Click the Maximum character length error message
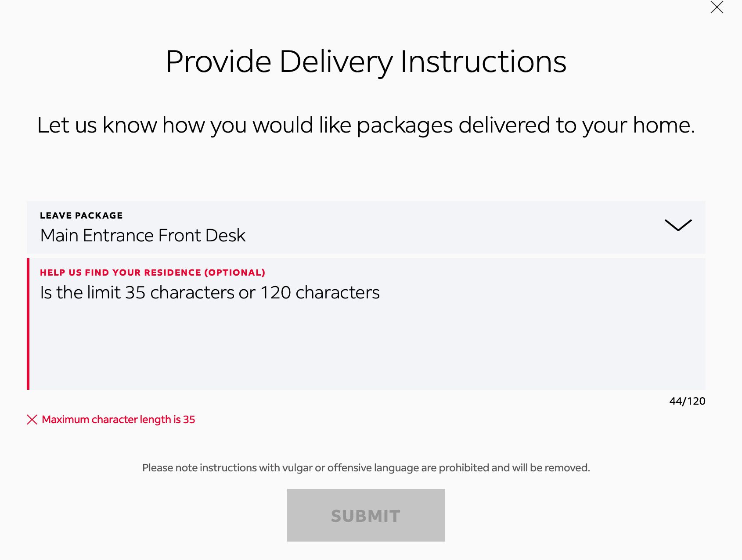This screenshot has height=560, width=742. (118, 420)
